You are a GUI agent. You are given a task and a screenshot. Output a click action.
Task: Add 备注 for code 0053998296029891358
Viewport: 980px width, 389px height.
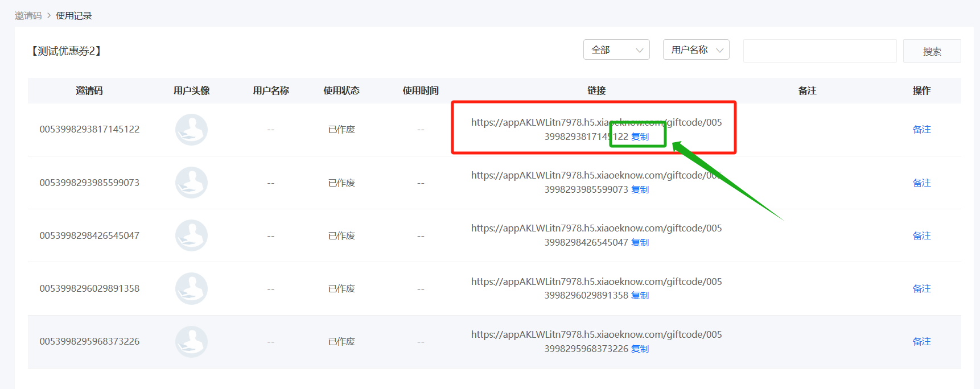point(921,288)
